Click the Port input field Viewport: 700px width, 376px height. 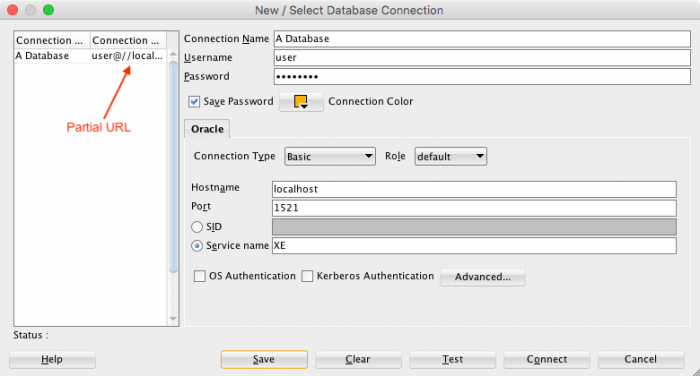tap(474, 208)
